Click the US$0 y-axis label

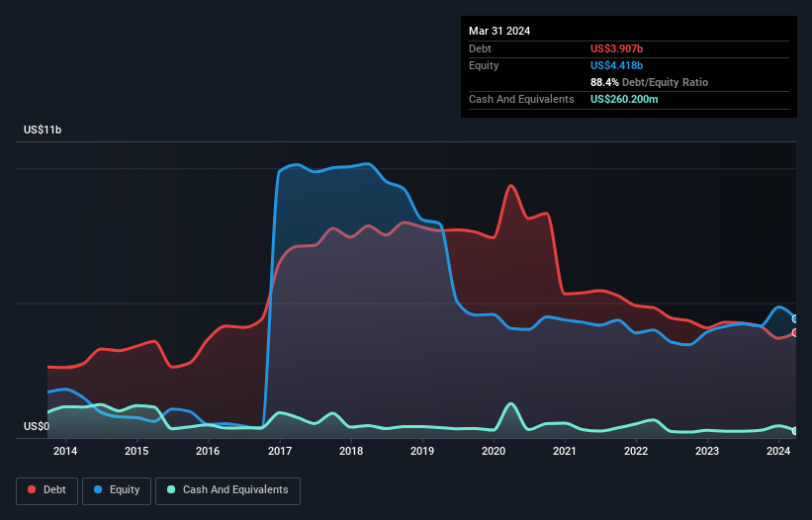[x=37, y=426]
